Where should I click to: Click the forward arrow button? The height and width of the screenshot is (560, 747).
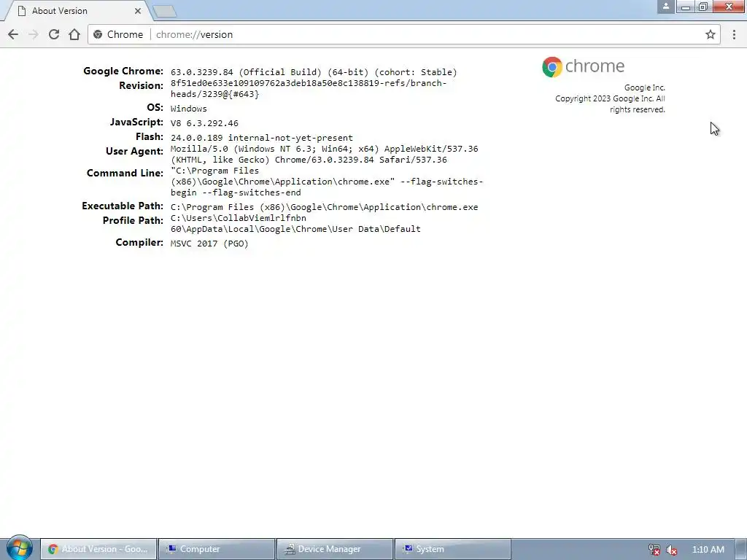34,34
